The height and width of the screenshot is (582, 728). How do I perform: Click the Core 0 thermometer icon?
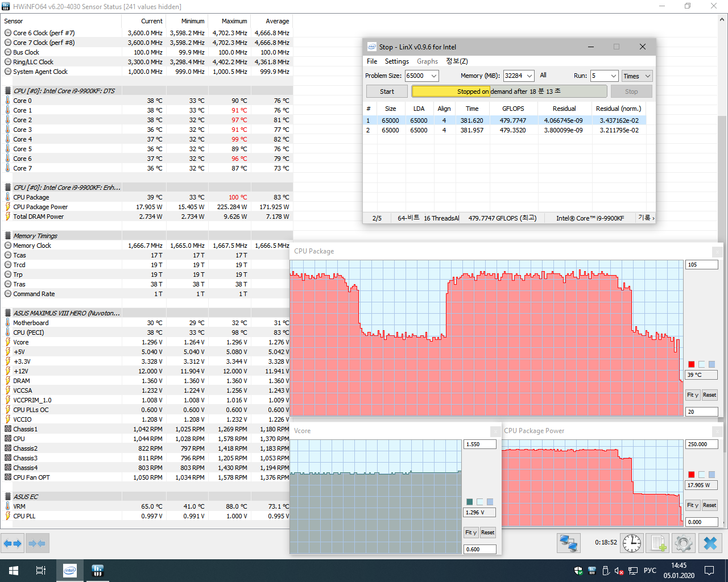click(x=8, y=101)
